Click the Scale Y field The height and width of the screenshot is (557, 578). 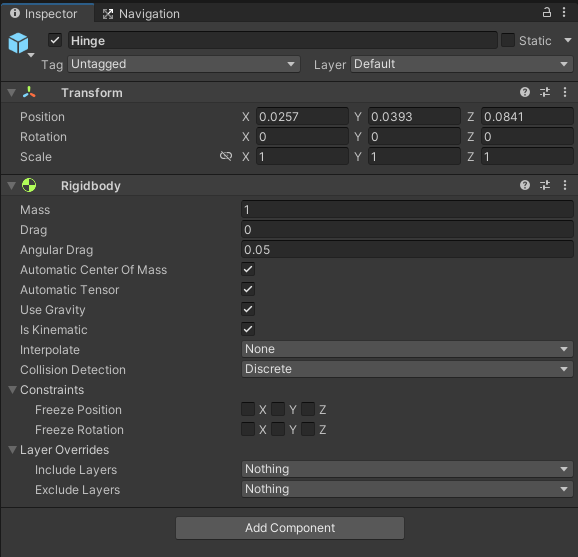click(x=414, y=156)
